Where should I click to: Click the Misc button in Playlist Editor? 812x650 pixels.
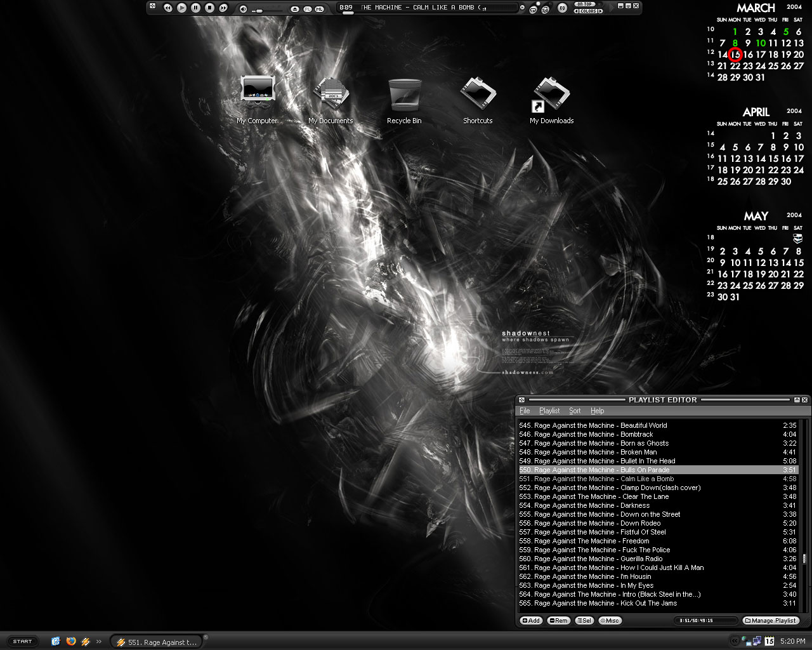610,621
